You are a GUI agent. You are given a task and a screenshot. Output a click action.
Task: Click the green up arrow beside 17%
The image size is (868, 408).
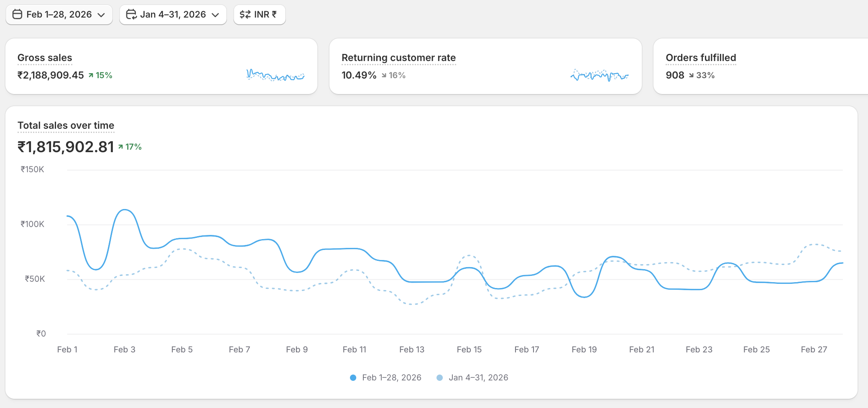point(120,147)
